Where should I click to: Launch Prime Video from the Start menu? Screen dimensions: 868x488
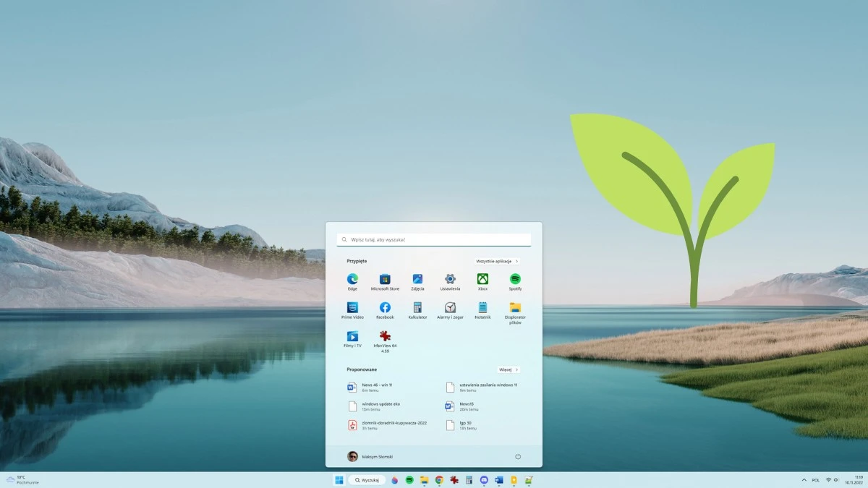pos(352,308)
